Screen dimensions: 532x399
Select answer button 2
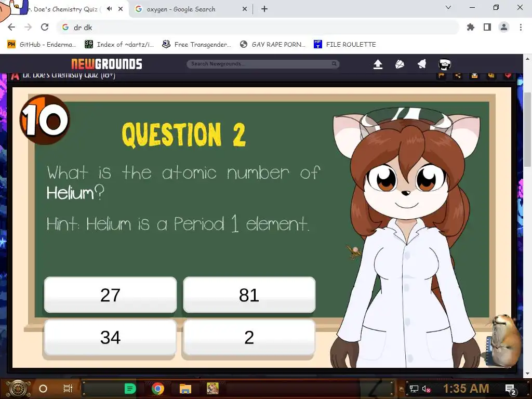[x=249, y=337]
